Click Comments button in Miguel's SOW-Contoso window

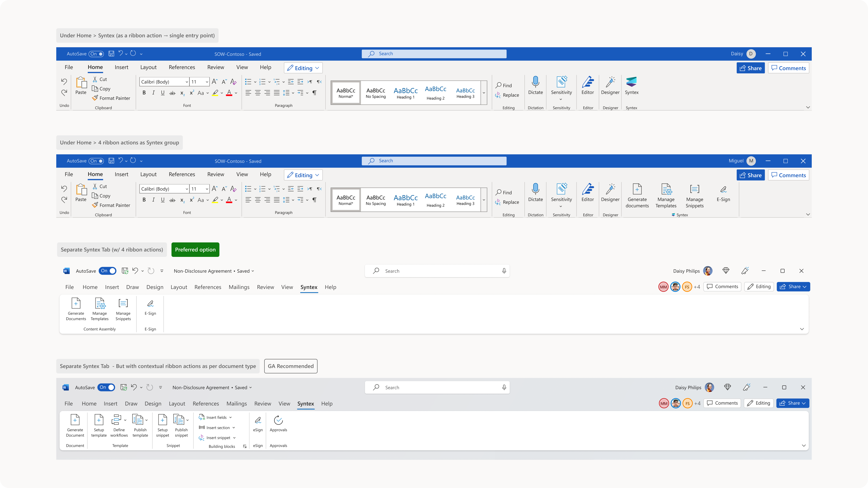[788, 175]
